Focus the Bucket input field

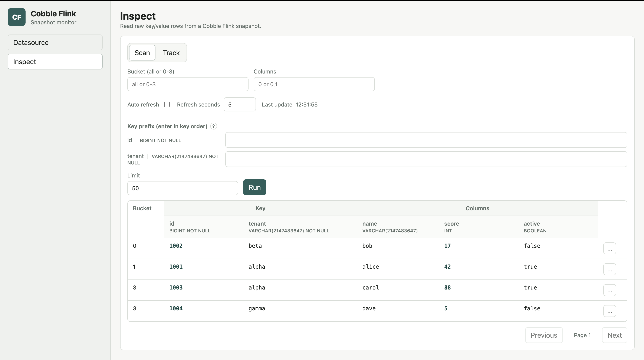(x=188, y=84)
